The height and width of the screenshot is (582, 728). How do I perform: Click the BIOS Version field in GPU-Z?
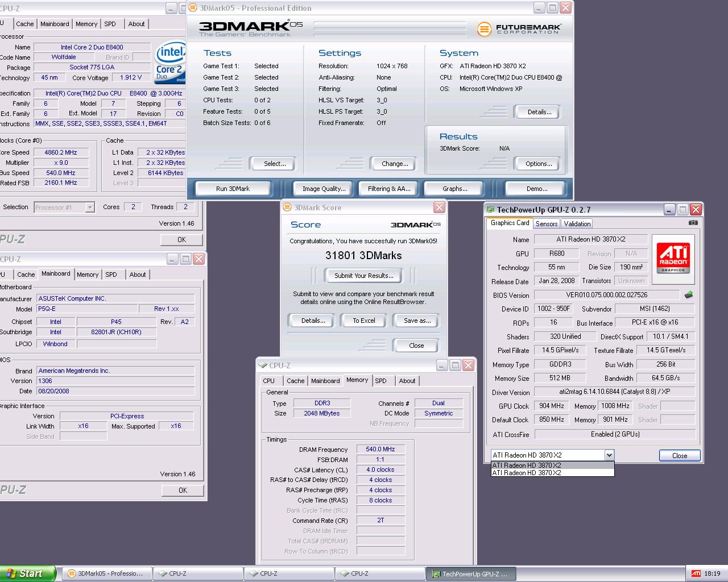(x=607, y=295)
